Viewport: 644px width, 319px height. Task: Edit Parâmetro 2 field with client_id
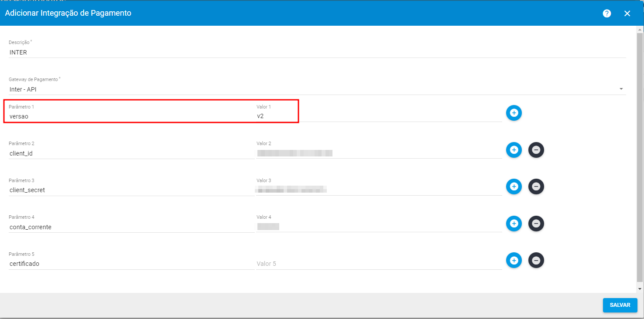pyautogui.click(x=131, y=153)
